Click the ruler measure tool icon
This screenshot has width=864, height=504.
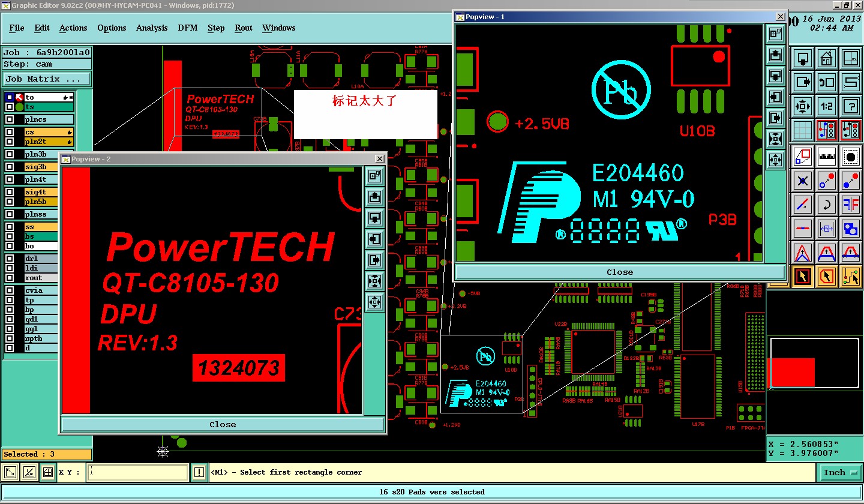[x=827, y=157]
